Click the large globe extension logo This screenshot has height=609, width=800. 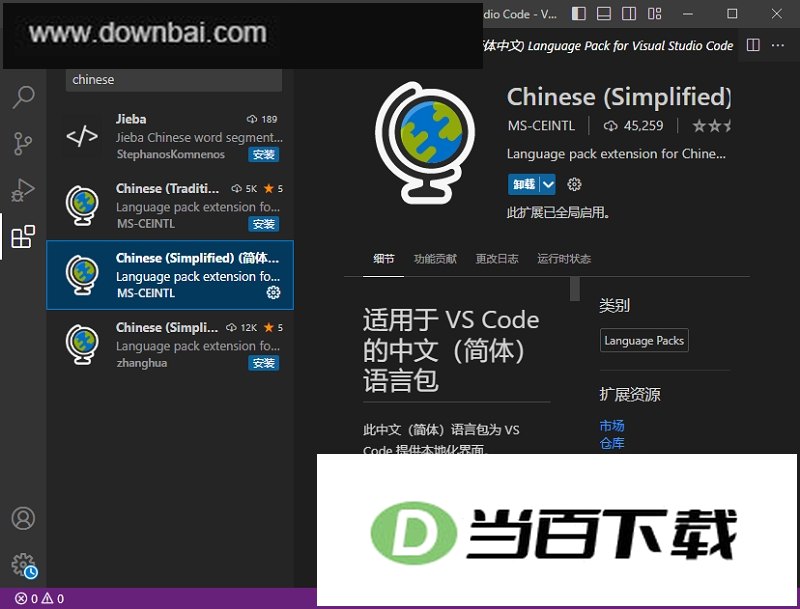point(424,143)
